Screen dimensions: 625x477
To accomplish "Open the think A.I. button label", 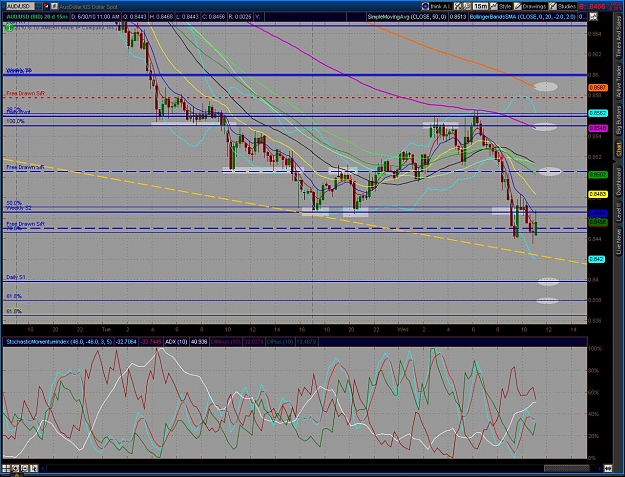I will [x=440, y=6].
